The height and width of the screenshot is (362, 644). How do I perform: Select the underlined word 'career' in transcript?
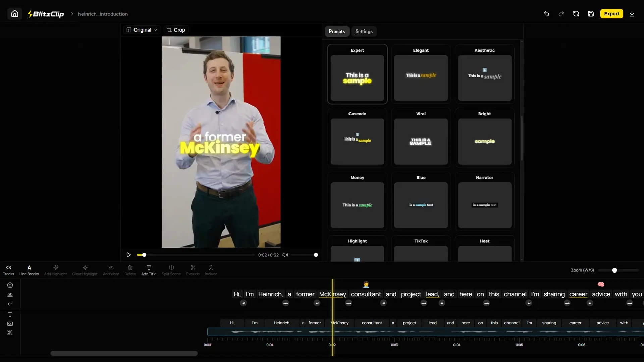click(x=578, y=294)
